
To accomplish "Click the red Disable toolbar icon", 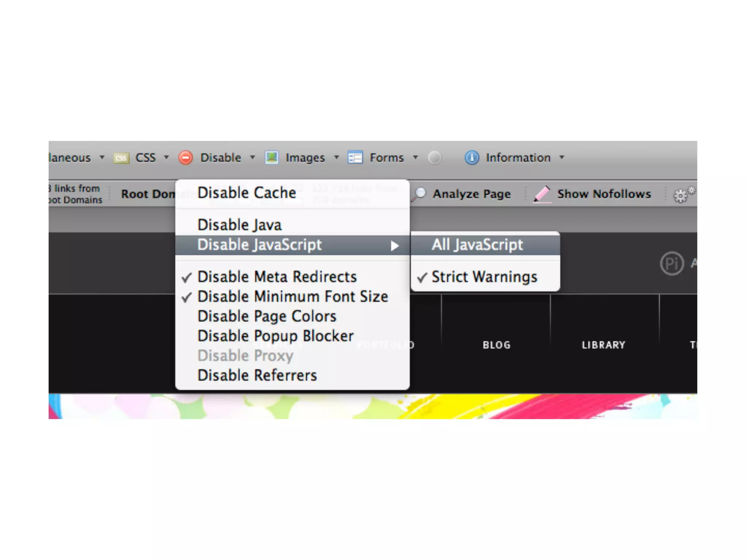I will click(185, 157).
